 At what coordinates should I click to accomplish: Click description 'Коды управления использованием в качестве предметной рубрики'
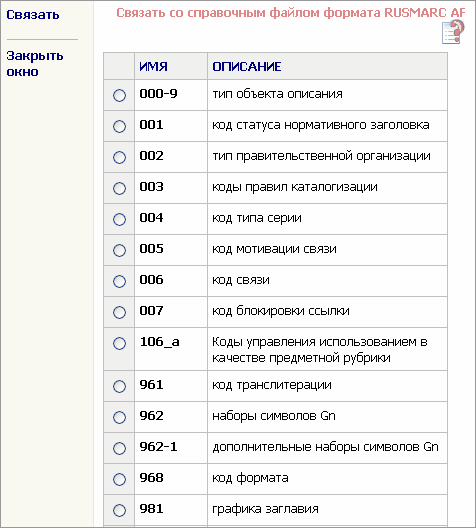point(320,350)
